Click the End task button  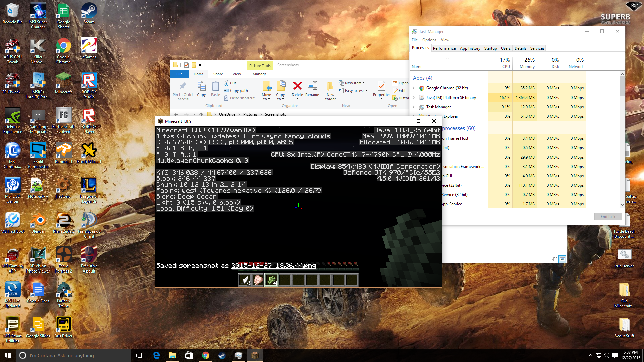[608, 216]
